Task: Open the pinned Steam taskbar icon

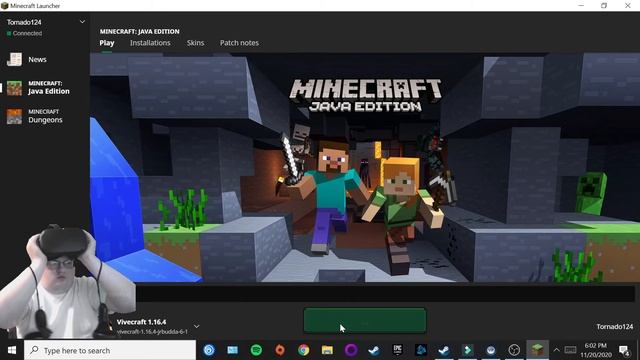Action: click(x=374, y=350)
